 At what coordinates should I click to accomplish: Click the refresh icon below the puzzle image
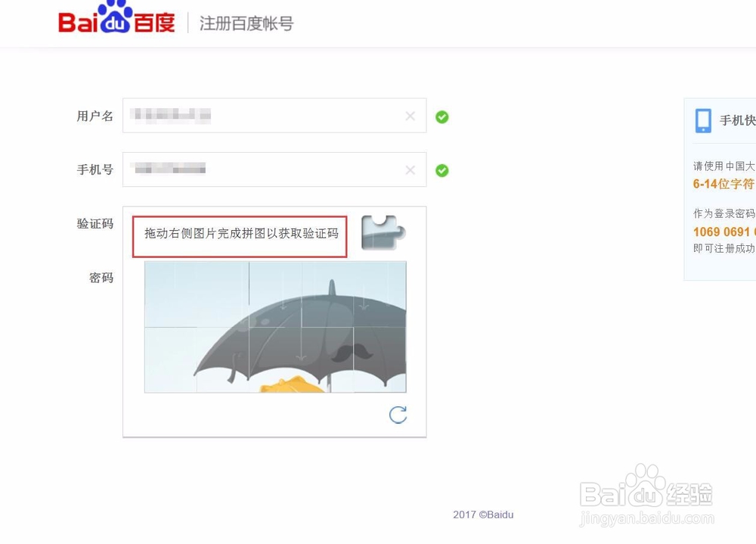[398, 415]
